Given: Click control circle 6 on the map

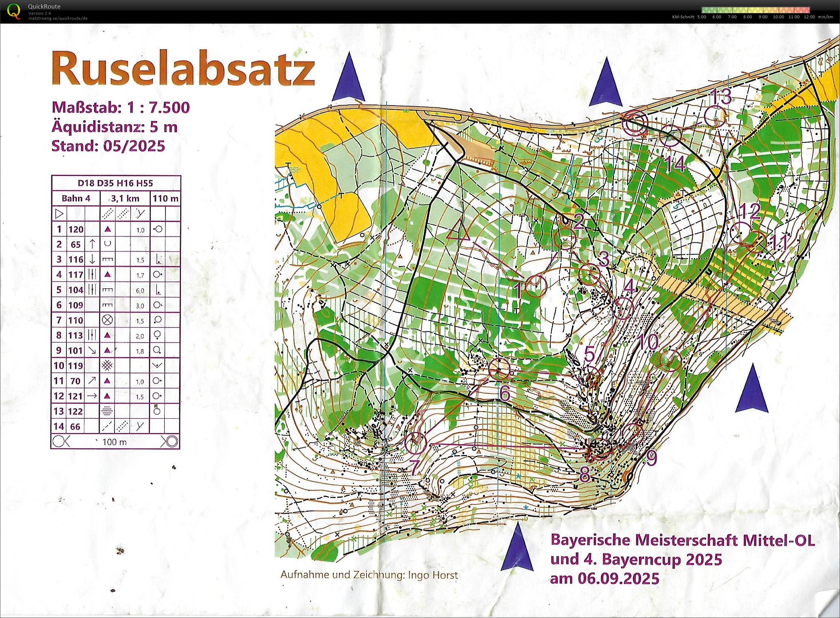Looking at the screenshot, I should [500, 368].
